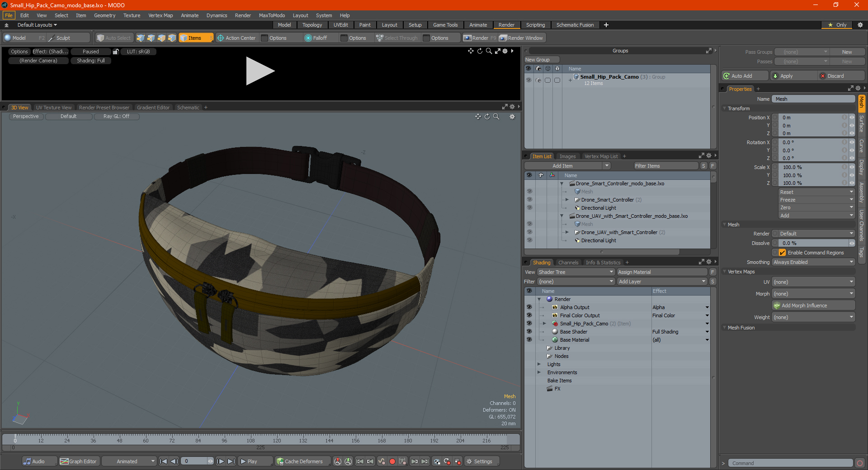This screenshot has height=470, width=868.
Task: Jump to the last frame
Action: coord(231,461)
